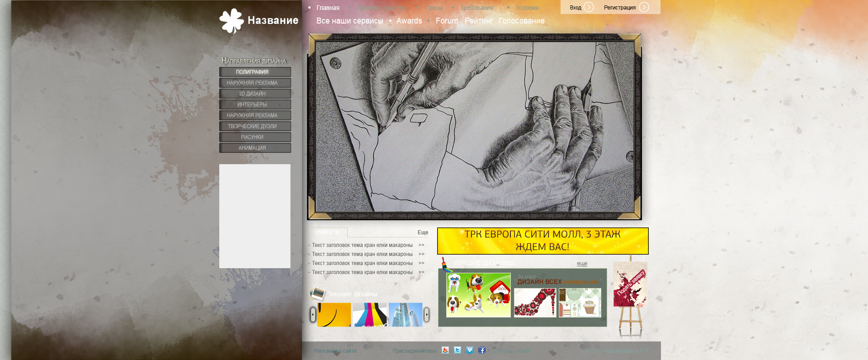Click the right arrow of the designs carousel

[x=426, y=314]
